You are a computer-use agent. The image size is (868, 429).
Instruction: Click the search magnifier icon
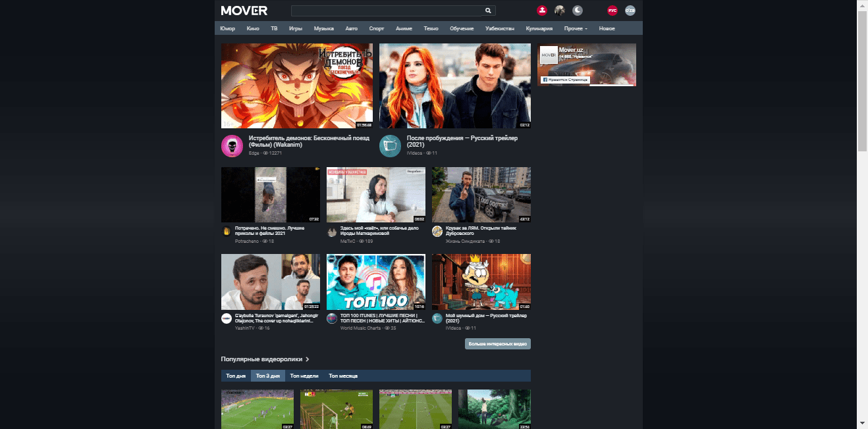pyautogui.click(x=488, y=11)
